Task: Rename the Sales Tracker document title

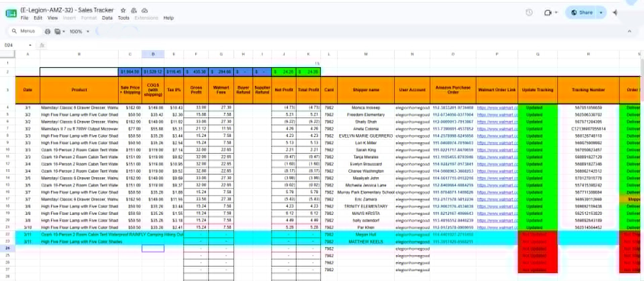Action: tap(67, 10)
